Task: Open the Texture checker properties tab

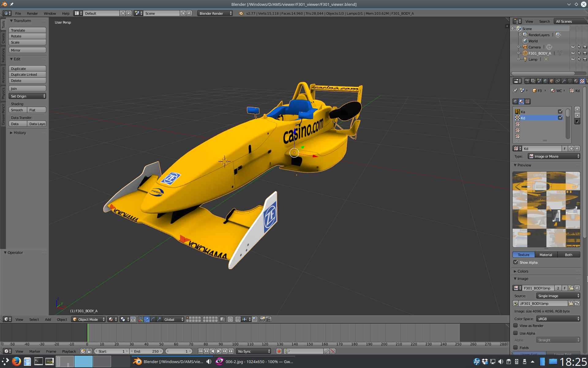Action: click(582, 81)
